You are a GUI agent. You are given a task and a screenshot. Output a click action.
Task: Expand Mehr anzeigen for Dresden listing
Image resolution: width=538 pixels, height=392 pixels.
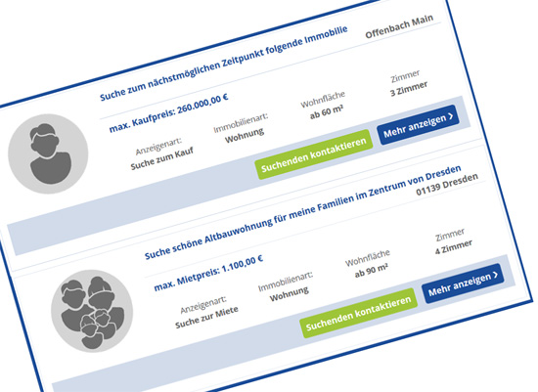click(x=463, y=283)
